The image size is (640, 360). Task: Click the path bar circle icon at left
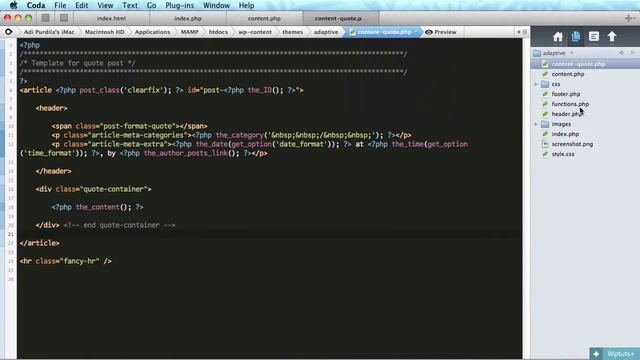pyautogui.click(x=9, y=32)
